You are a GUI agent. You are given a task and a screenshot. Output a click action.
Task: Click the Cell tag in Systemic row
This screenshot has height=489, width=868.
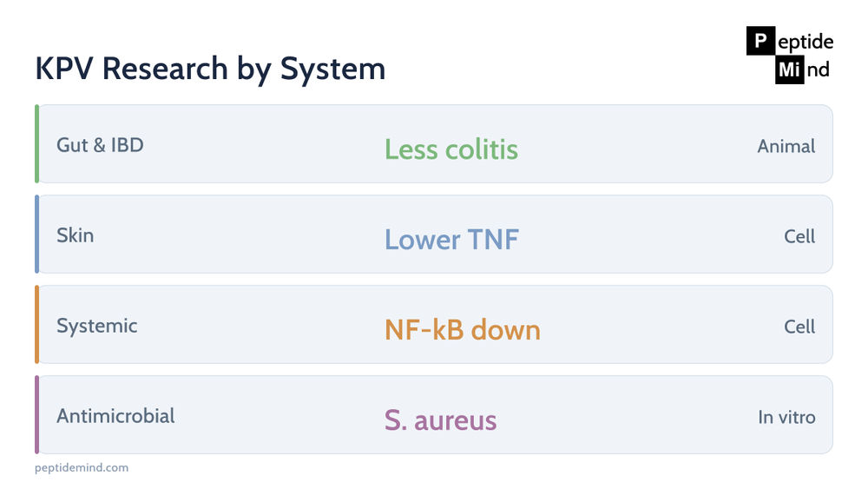(x=799, y=327)
